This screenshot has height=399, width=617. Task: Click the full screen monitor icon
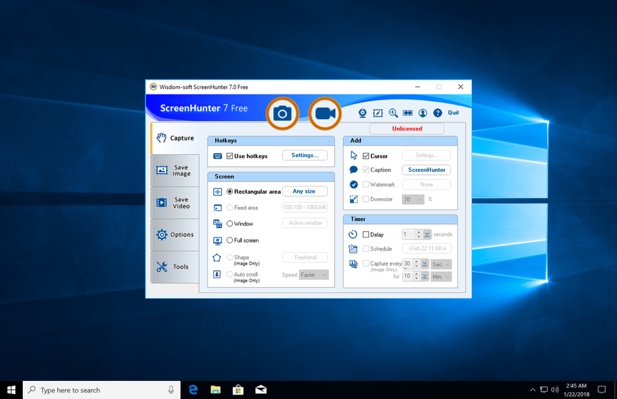[218, 240]
